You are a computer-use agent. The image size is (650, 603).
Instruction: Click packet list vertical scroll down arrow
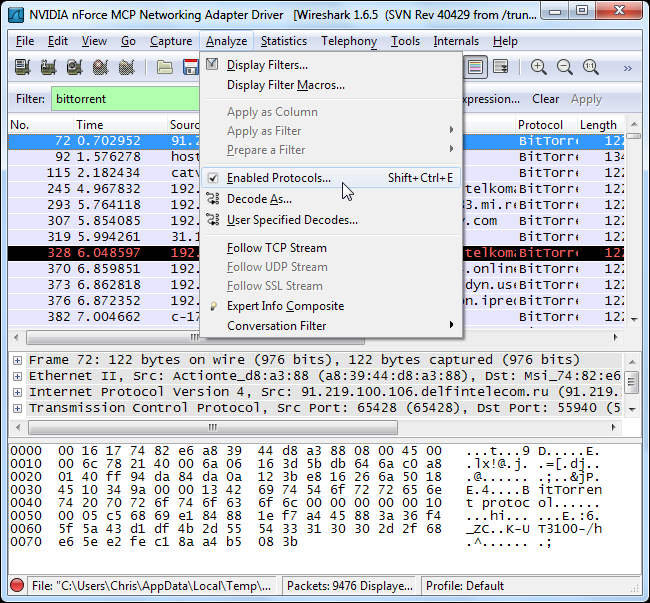(x=633, y=320)
